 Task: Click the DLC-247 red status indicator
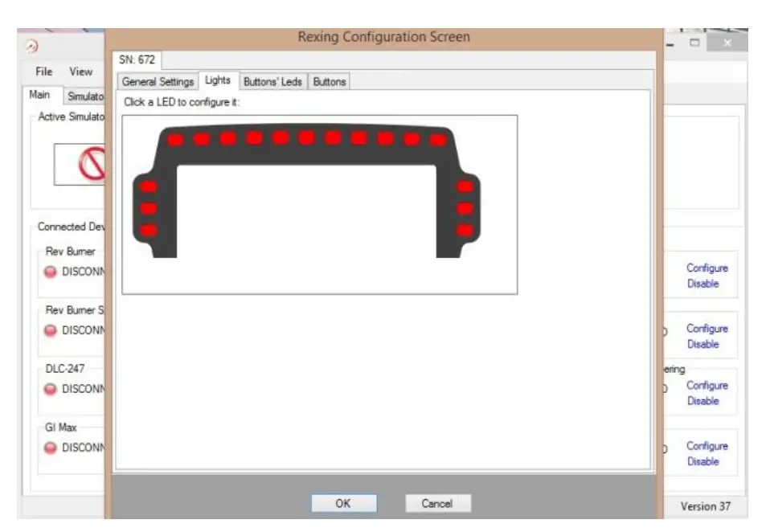point(50,389)
